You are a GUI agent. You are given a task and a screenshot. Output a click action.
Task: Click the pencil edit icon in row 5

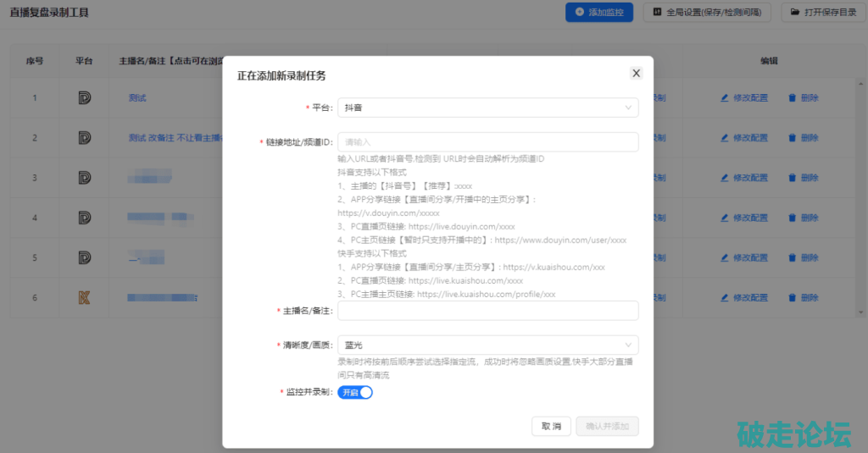(725, 257)
